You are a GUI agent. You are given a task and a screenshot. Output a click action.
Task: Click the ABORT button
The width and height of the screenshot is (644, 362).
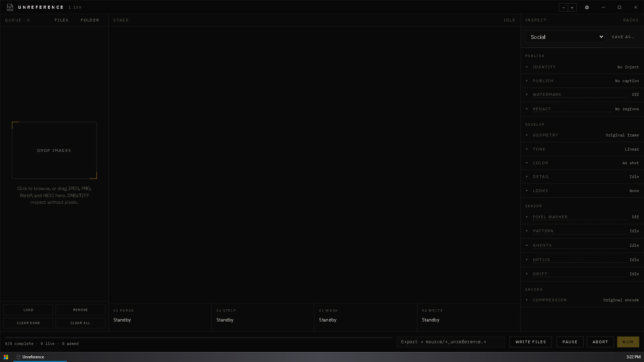coord(600,342)
